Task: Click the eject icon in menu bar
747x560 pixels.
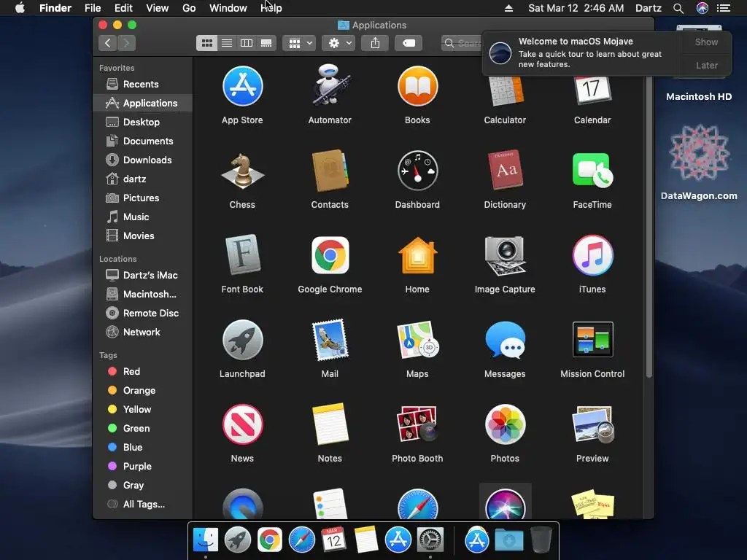Action: (x=508, y=8)
